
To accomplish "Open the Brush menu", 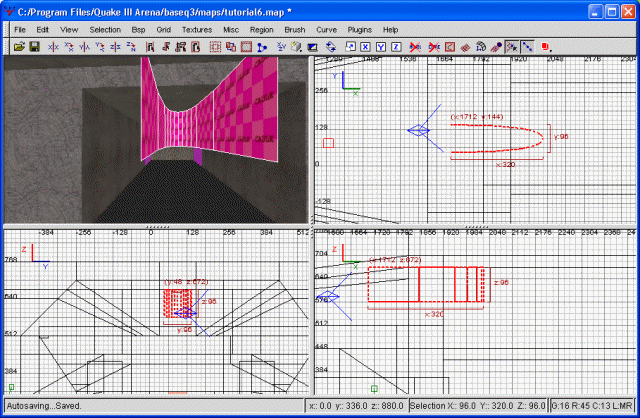I will 295,30.
